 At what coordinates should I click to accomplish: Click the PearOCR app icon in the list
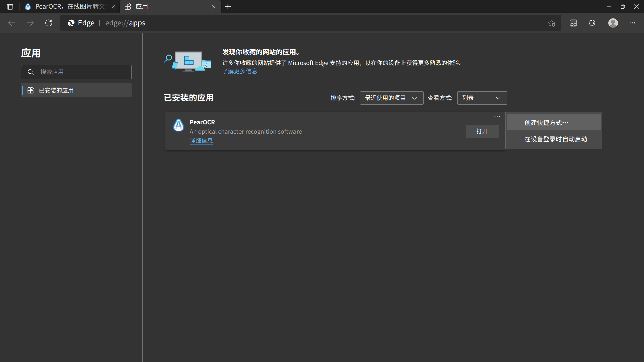[x=178, y=125]
